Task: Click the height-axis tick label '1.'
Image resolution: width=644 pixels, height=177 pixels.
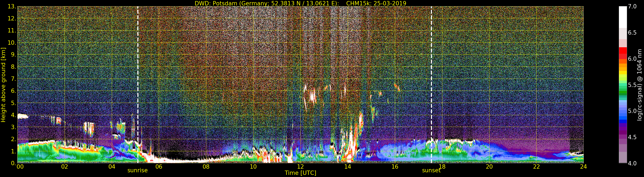Action: [x=13, y=151]
